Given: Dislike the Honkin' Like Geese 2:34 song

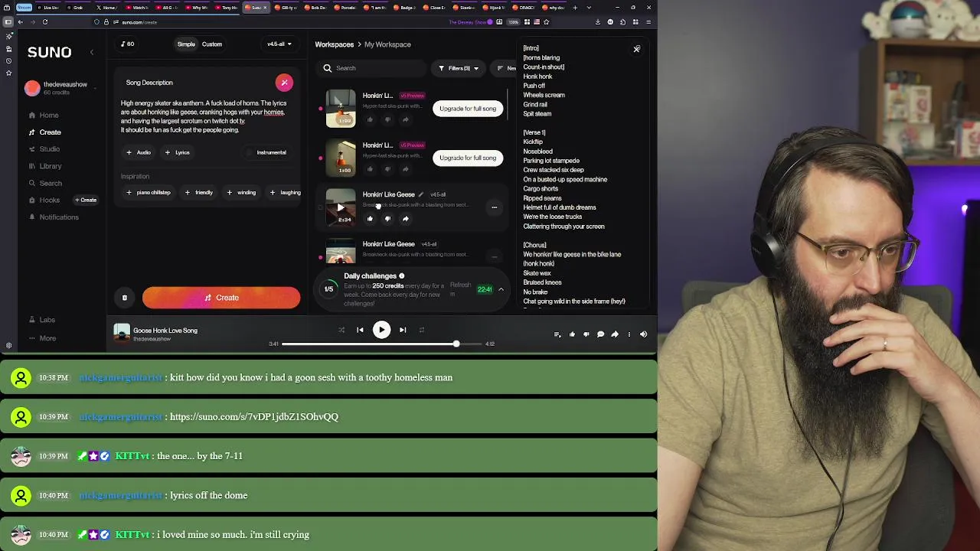Looking at the screenshot, I should (387, 219).
